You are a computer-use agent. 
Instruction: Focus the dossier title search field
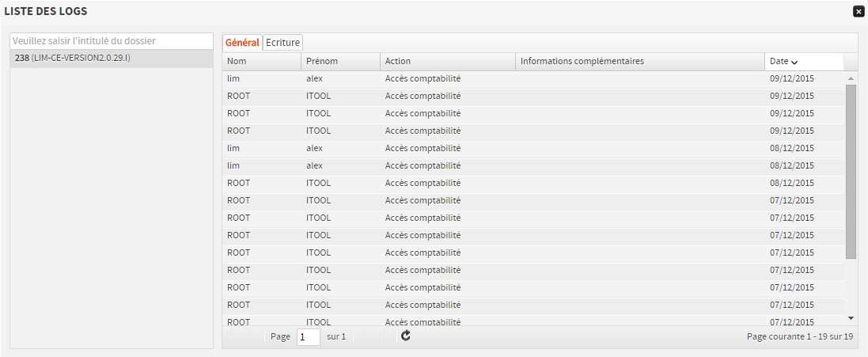tap(112, 41)
